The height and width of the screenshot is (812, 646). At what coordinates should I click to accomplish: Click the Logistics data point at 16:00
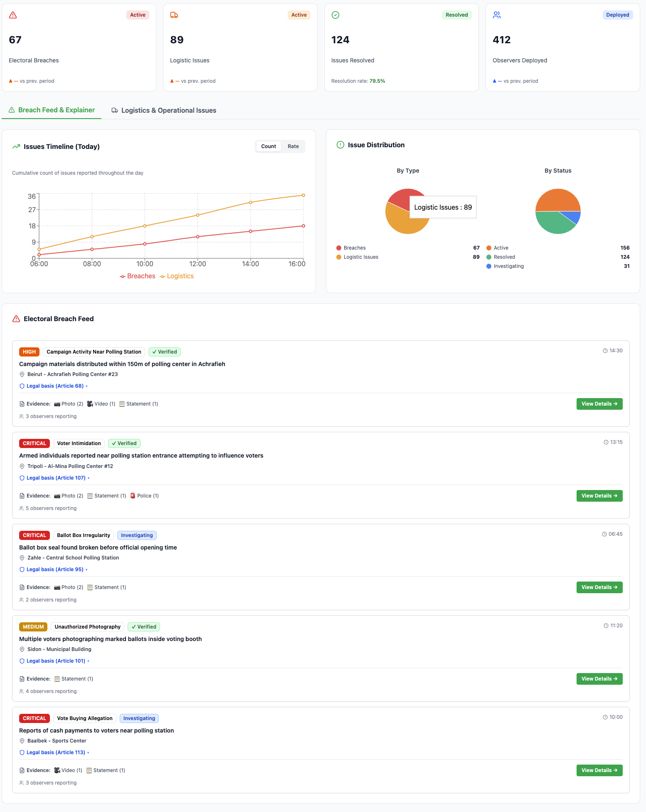(303, 195)
